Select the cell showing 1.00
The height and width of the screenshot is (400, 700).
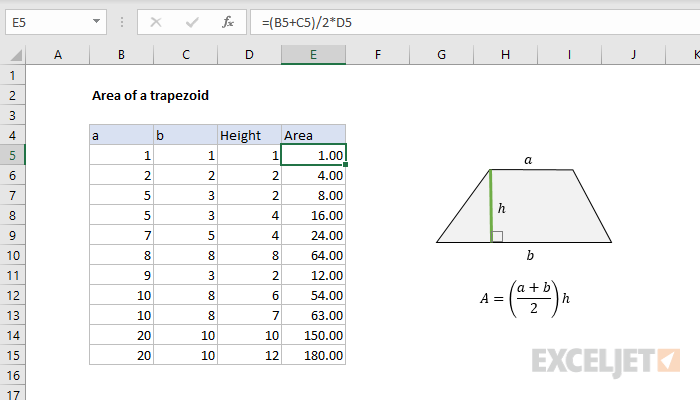(313, 155)
